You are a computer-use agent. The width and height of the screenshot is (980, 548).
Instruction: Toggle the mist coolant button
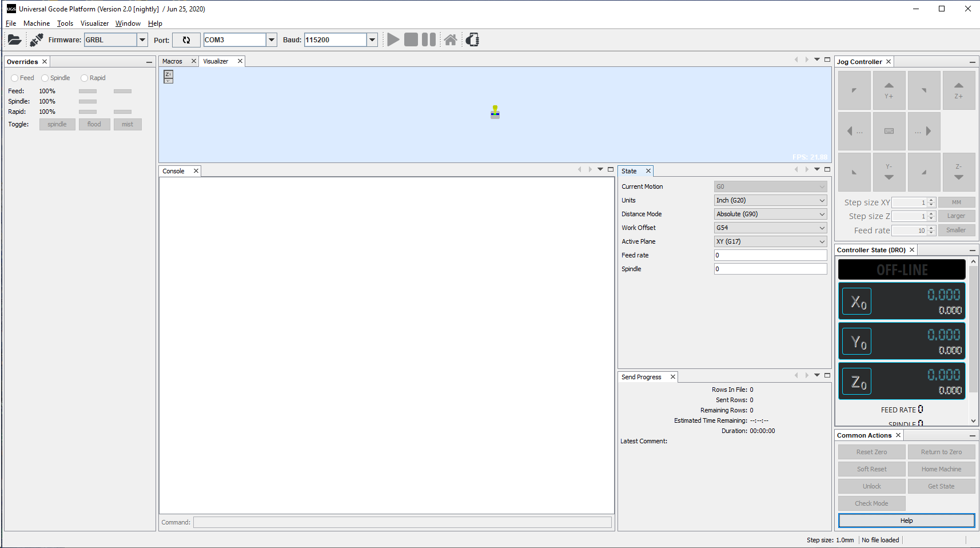click(128, 124)
